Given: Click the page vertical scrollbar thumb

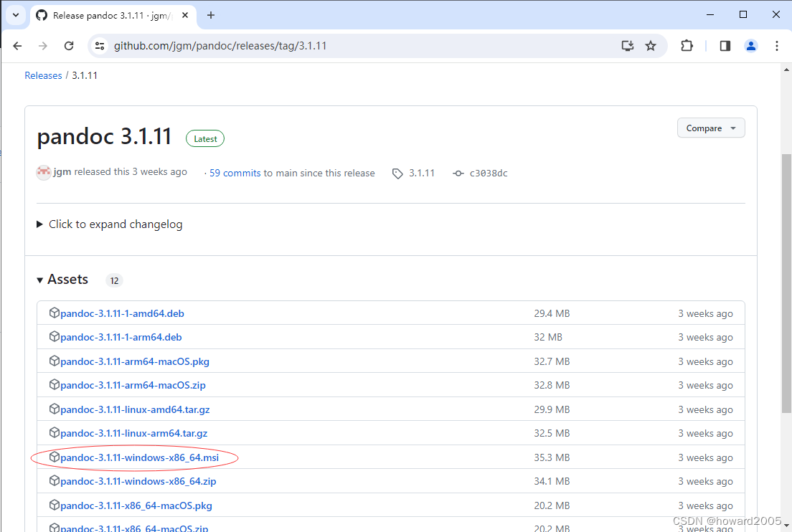Looking at the screenshot, I should pyautogui.click(x=786, y=282).
